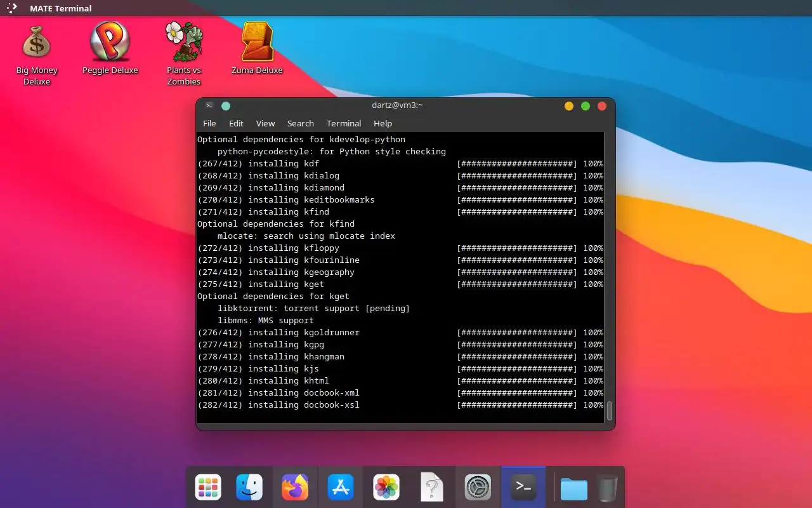Click the progress bar for docbook-xsl

pos(517,405)
